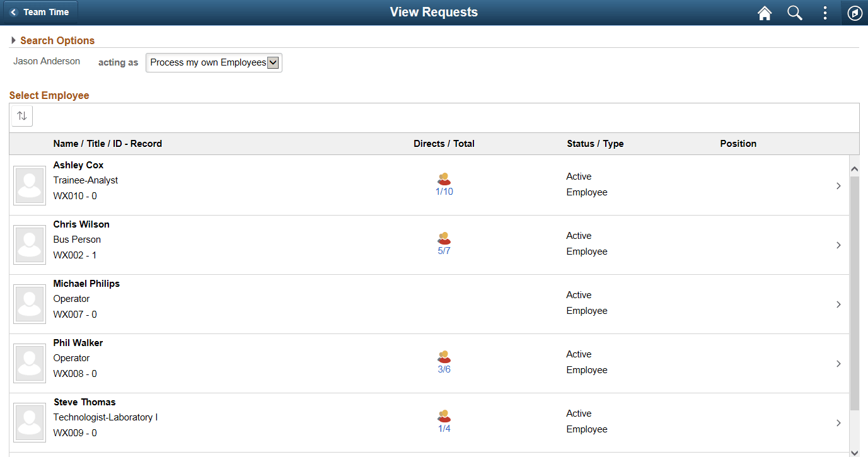This screenshot has width=868, height=457.
Task: Open the Home page icon
Action: coord(764,13)
